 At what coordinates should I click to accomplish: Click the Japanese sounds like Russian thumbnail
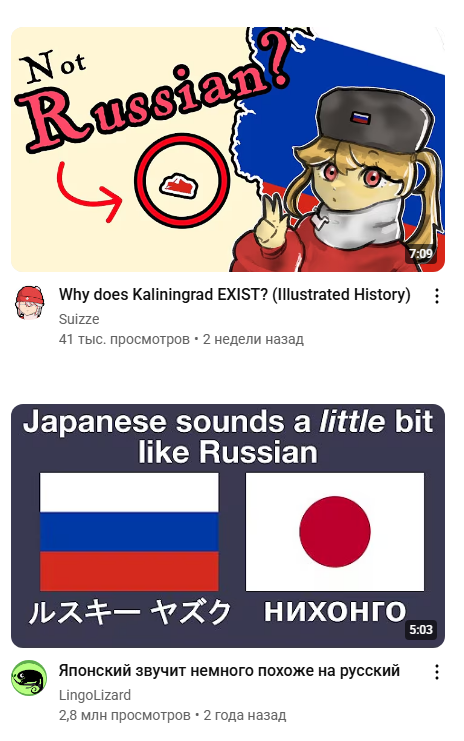[x=228, y=526]
